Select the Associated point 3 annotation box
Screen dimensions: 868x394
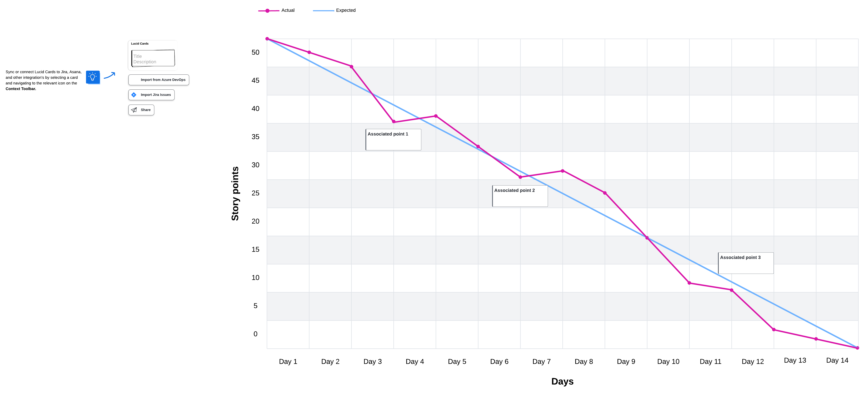745,263
